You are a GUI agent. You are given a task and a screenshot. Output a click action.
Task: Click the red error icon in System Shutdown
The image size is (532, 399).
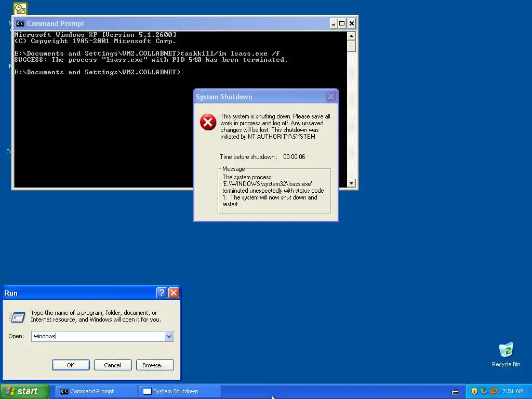pos(208,122)
